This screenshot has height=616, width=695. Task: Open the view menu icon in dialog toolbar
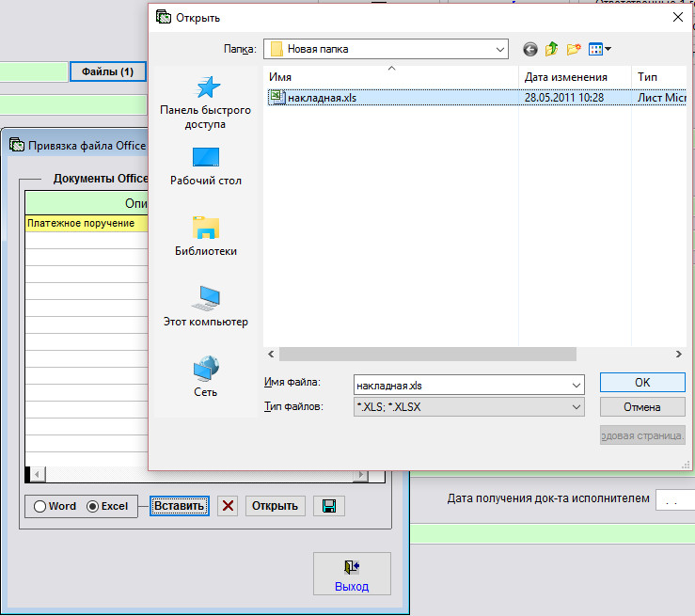click(600, 49)
